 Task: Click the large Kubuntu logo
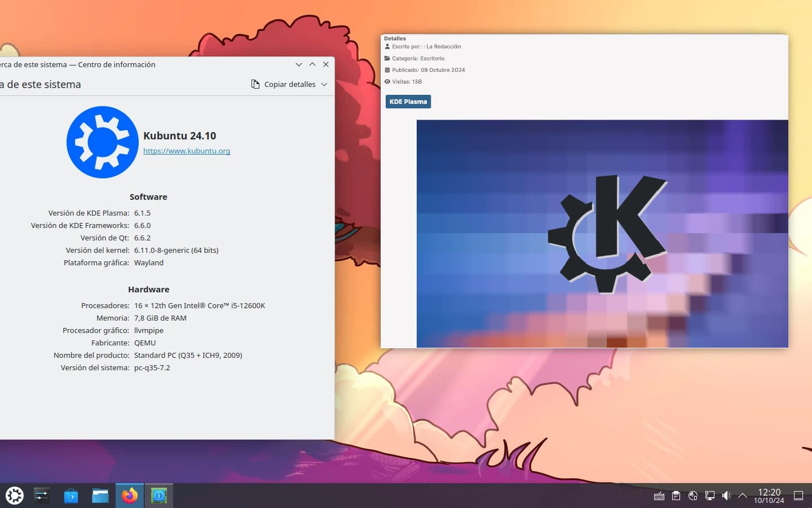[x=103, y=142]
